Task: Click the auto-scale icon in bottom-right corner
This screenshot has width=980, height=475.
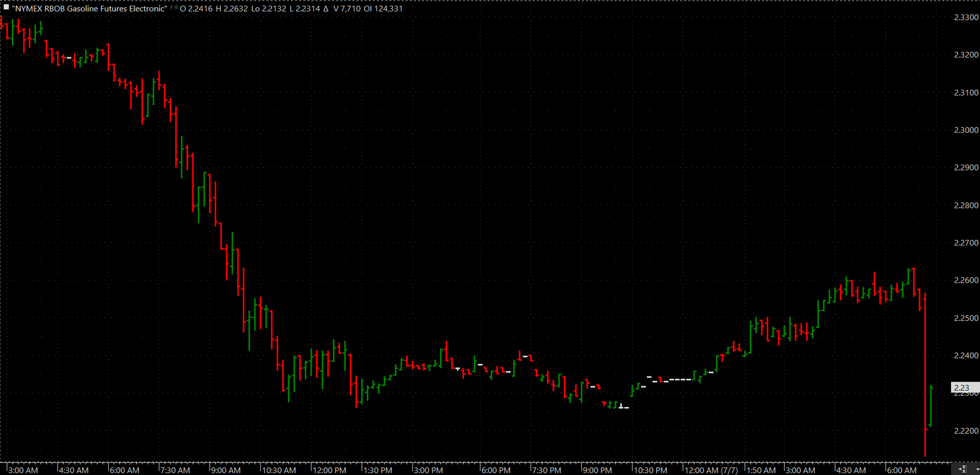Action: pos(962,469)
